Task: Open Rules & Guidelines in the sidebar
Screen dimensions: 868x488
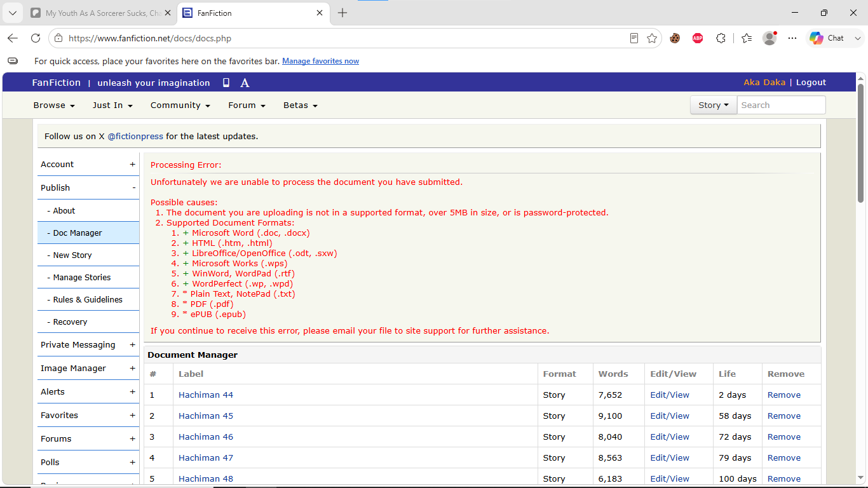Action: [88, 300]
